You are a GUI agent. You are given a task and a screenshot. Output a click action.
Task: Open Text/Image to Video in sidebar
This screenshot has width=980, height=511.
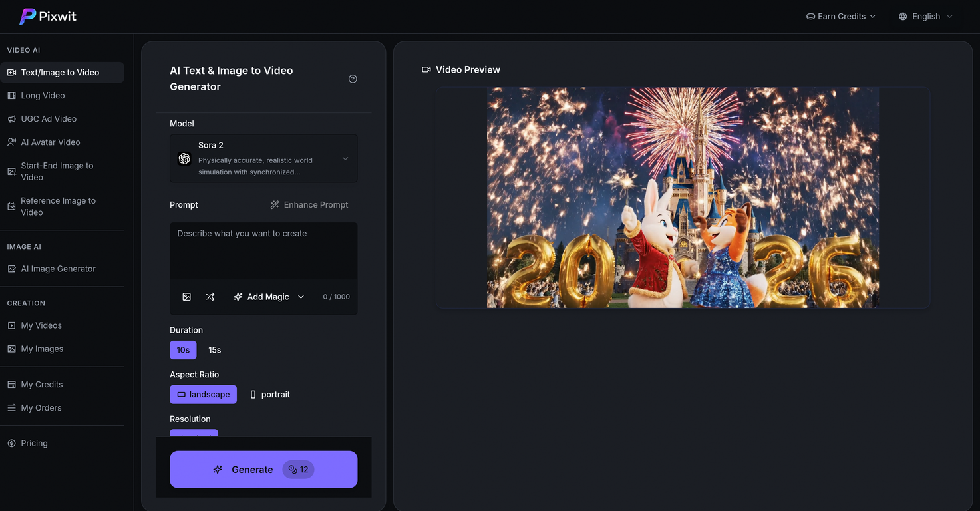pyautogui.click(x=62, y=73)
